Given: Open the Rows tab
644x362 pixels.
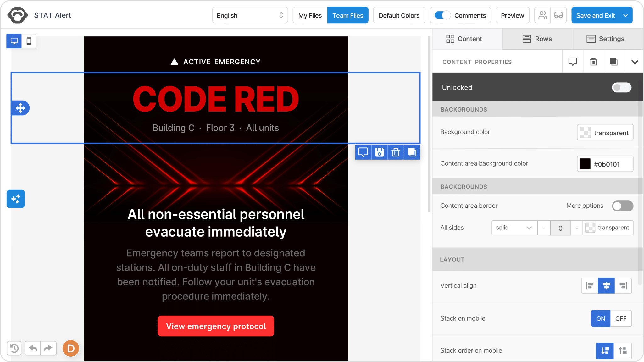Looking at the screenshot, I should 538,39.
